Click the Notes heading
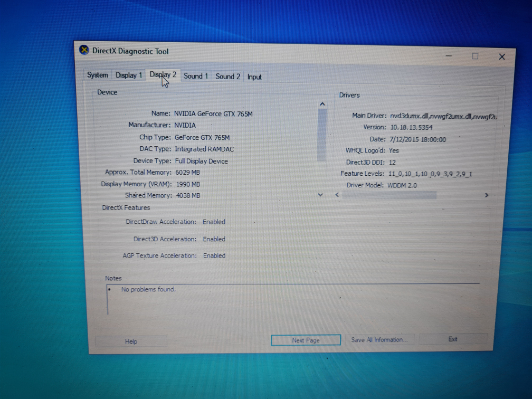Screen dimensions: 532x399 [x=113, y=278]
